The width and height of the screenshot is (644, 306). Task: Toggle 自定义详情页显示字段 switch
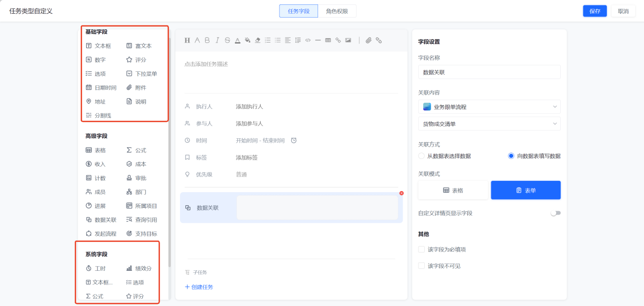point(555,213)
